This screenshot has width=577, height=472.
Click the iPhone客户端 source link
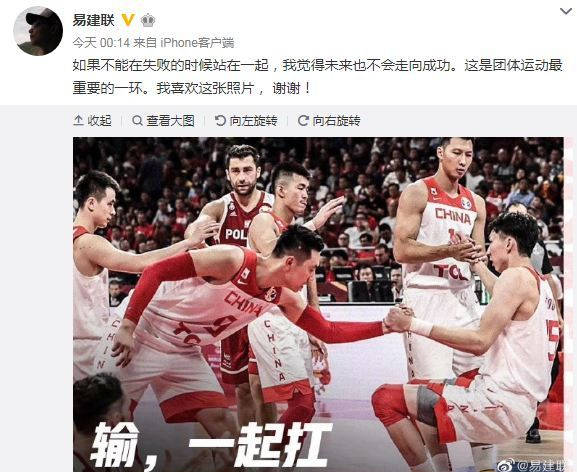coord(197,43)
